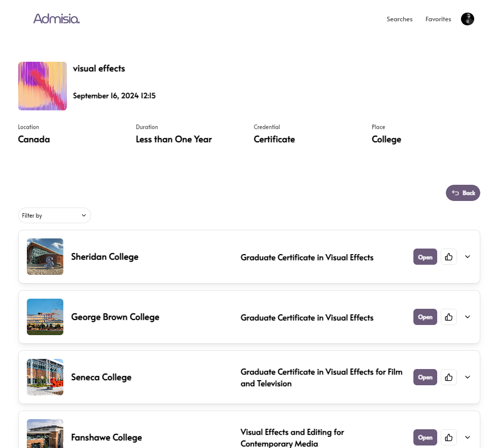Screen dimensions: 499x448
Task: Thumbs-up the Fanshawe College program
Action: click(448, 437)
